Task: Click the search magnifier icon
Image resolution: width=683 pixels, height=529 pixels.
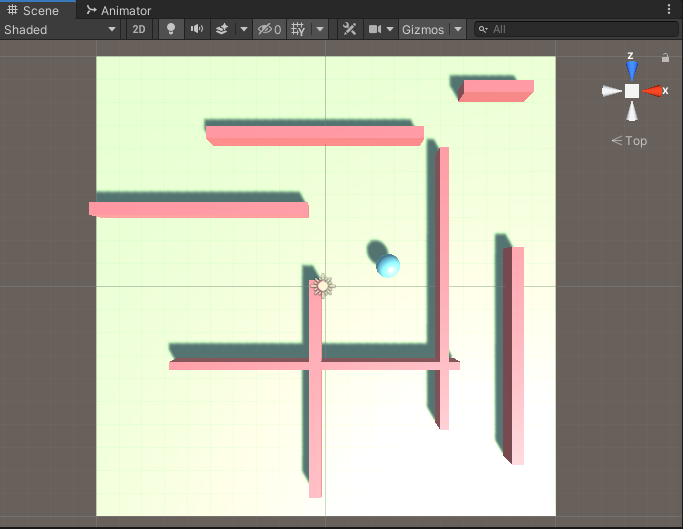Action: click(483, 29)
